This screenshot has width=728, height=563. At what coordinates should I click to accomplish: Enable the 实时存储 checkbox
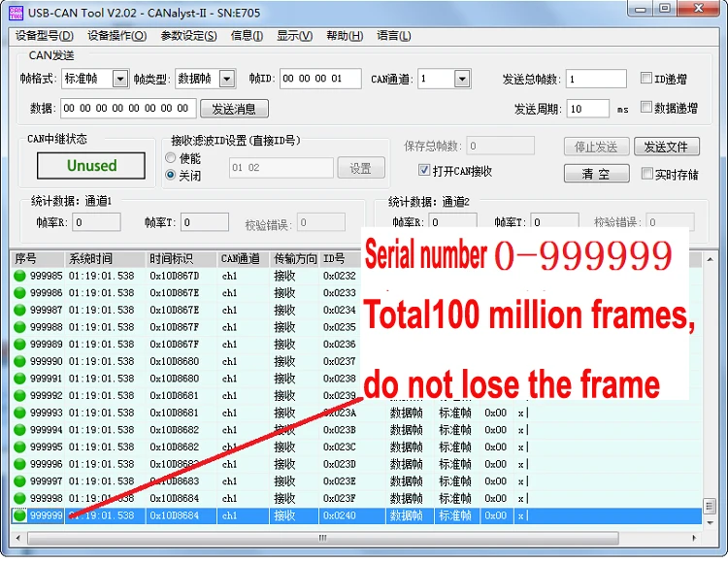tap(646, 174)
